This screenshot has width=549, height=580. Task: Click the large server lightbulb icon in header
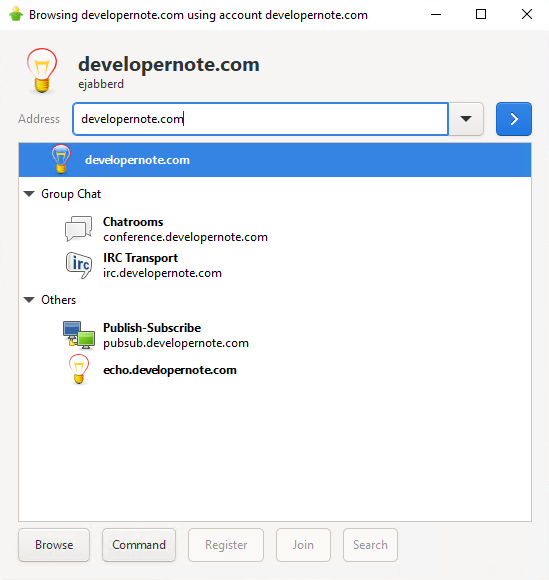(x=42, y=70)
